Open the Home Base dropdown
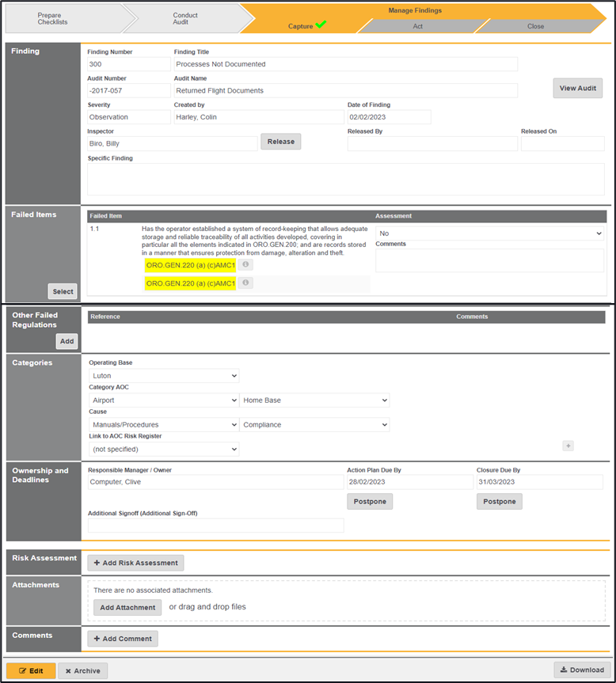The width and height of the screenshot is (616, 683). [x=315, y=400]
